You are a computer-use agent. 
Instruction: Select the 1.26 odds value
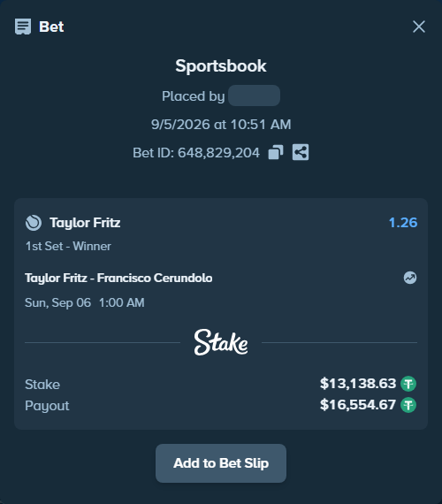pyautogui.click(x=403, y=223)
